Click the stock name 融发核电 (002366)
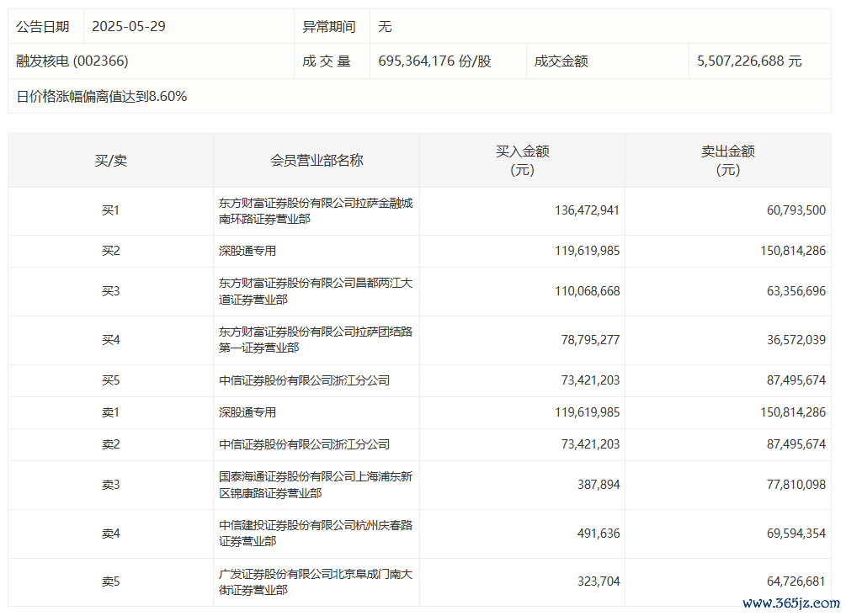The image size is (846, 616). pyautogui.click(x=72, y=61)
